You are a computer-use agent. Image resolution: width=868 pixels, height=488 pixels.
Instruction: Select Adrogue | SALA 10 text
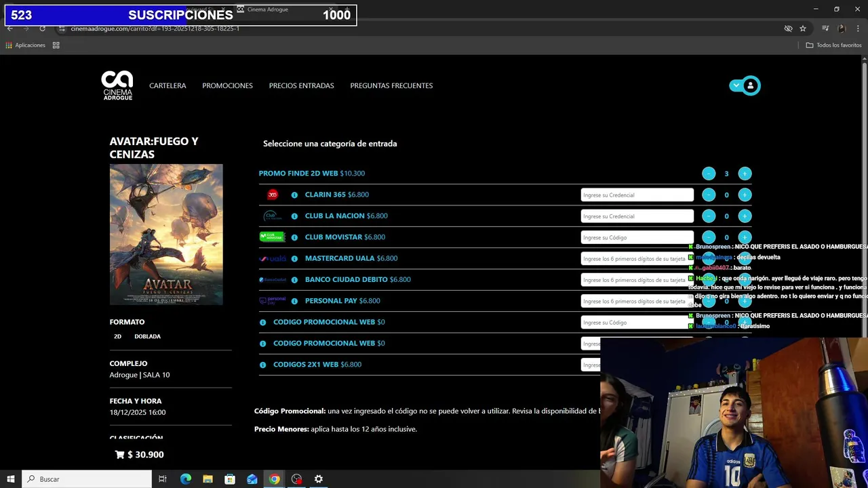click(140, 375)
